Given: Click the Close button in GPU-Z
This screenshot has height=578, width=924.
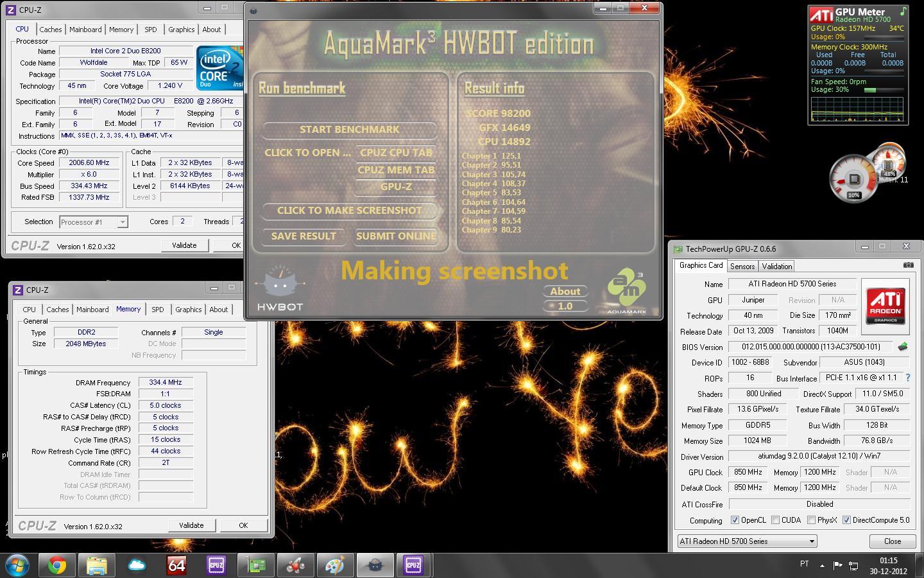Looking at the screenshot, I should (893, 541).
